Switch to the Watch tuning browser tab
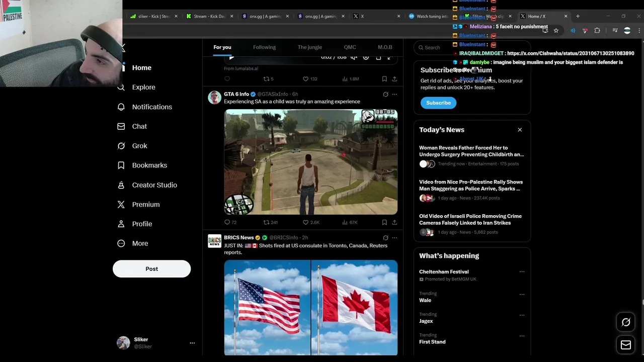This screenshot has width=644, height=362. tap(428, 17)
